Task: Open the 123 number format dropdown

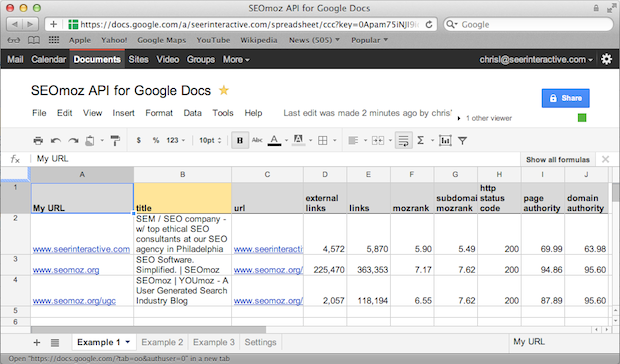Action: click(x=176, y=140)
